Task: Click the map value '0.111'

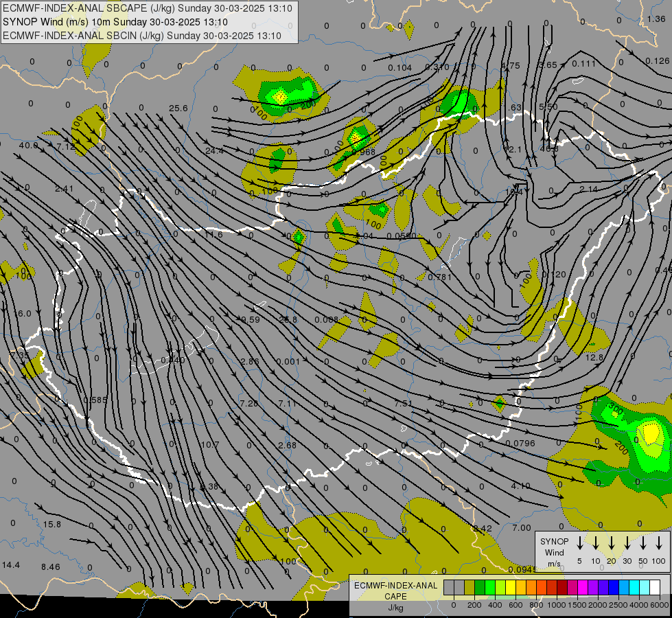Action: 583,63
